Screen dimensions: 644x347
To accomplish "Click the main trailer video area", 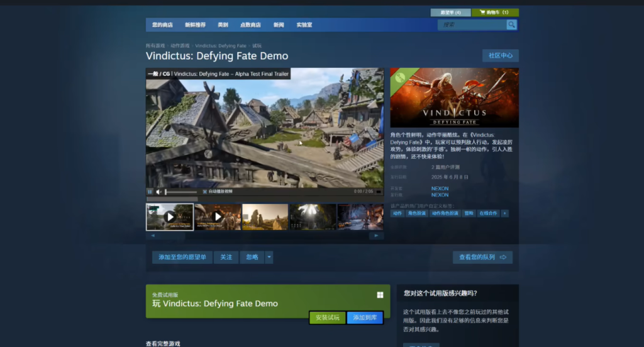I will (x=265, y=128).
